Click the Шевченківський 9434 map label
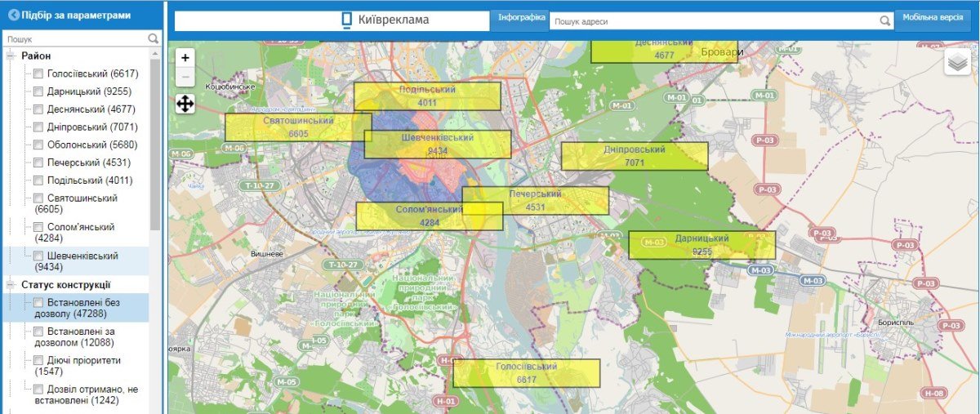 click(x=438, y=145)
